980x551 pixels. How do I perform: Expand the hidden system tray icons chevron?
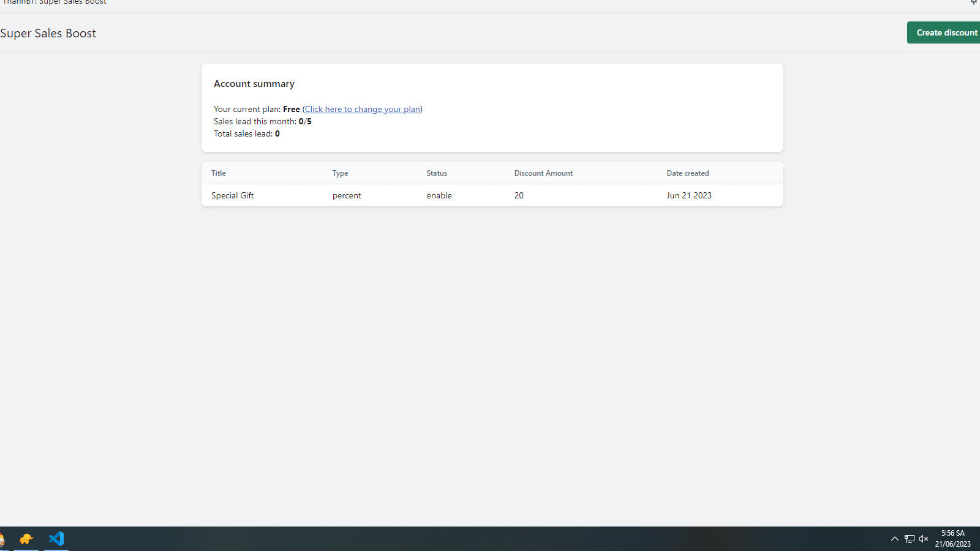pos(894,539)
